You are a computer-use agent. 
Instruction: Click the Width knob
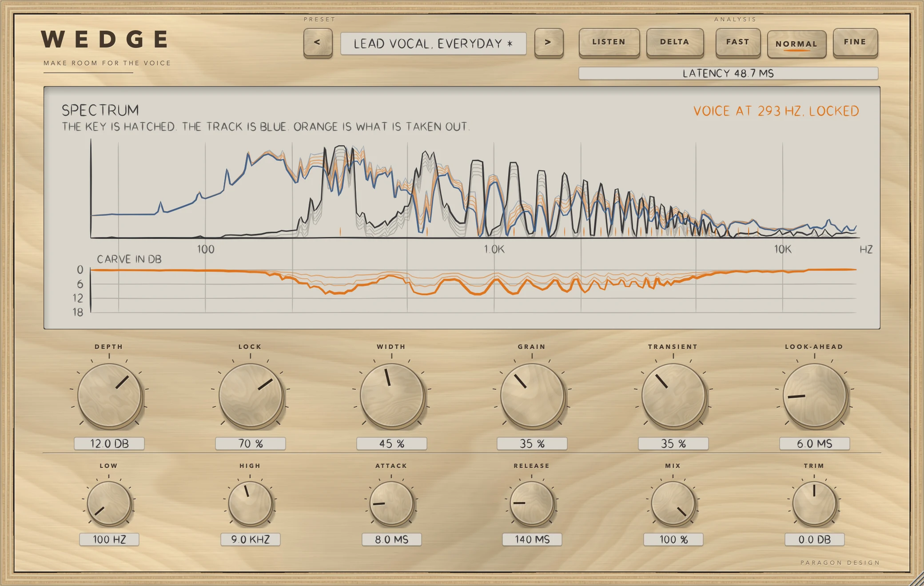[392, 396]
